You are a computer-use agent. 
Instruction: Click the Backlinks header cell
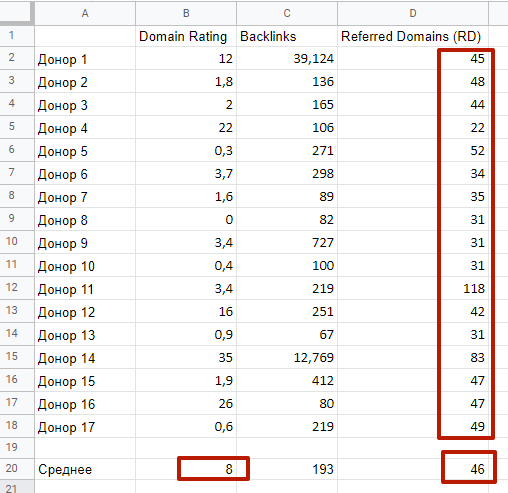[287, 36]
